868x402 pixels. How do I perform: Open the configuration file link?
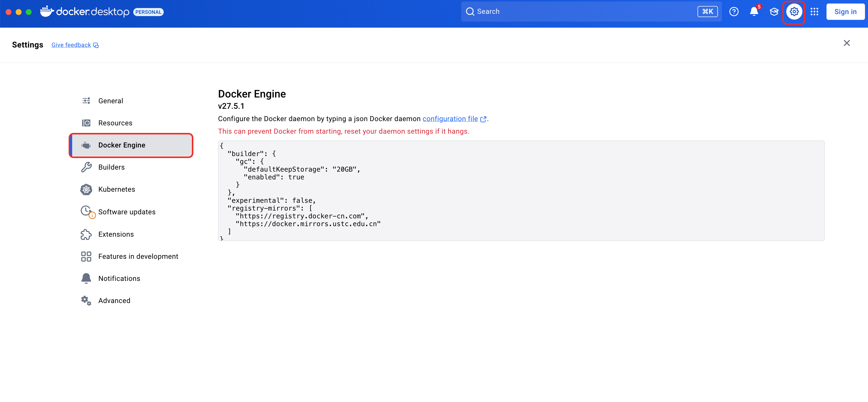click(450, 119)
